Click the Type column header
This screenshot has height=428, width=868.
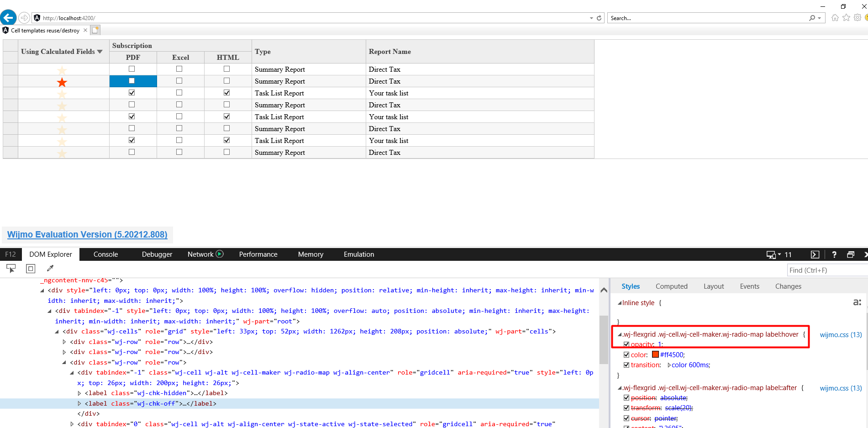click(x=309, y=52)
